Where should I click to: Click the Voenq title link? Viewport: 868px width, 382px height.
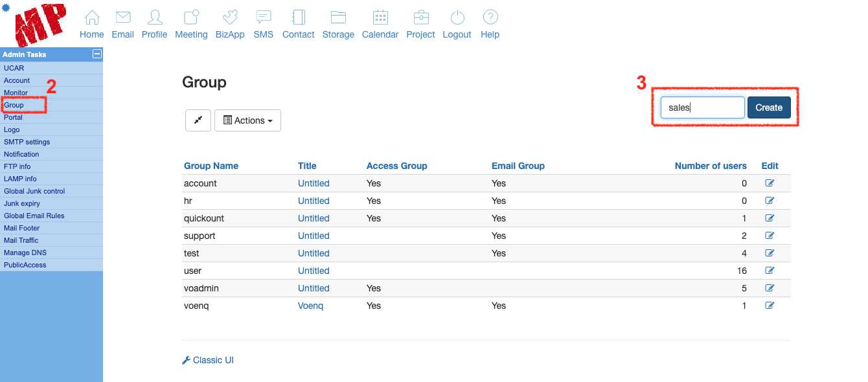[310, 306]
